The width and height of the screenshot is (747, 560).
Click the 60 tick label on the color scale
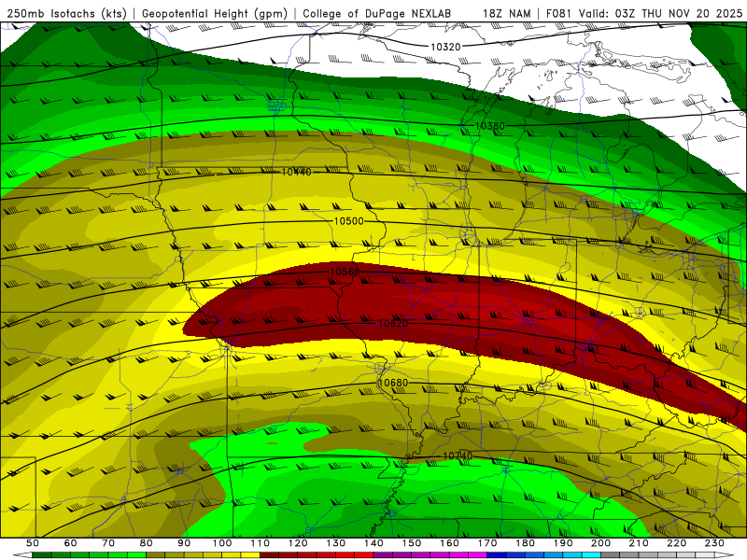point(70,543)
